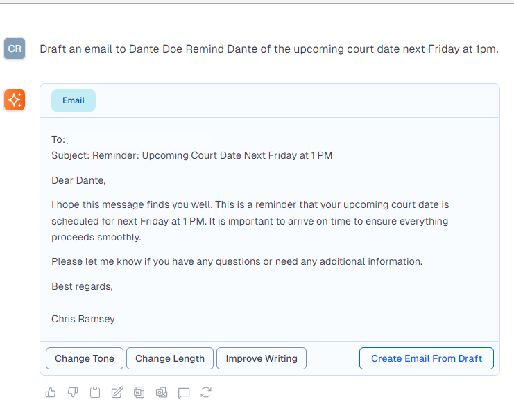Export the draft to Word
This screenshot has width=514, height=420.
click(139, 392)
